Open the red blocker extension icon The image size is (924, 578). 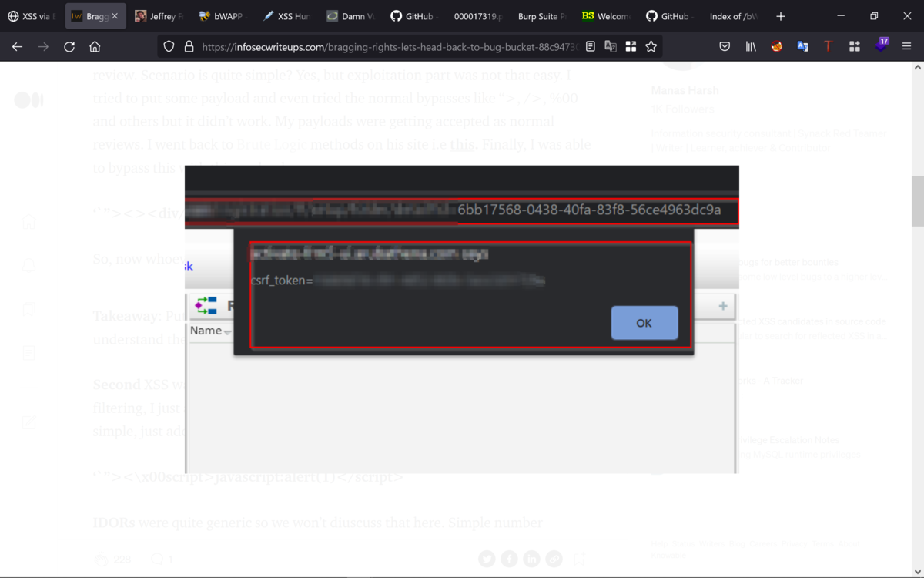click(777, 46)
